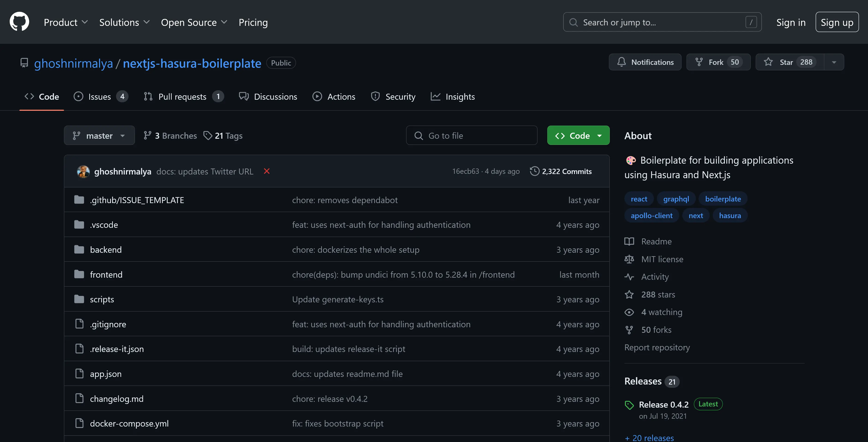868x442 pixels.
Task: Click the graphql topic tag
Action: click(676, 199)
